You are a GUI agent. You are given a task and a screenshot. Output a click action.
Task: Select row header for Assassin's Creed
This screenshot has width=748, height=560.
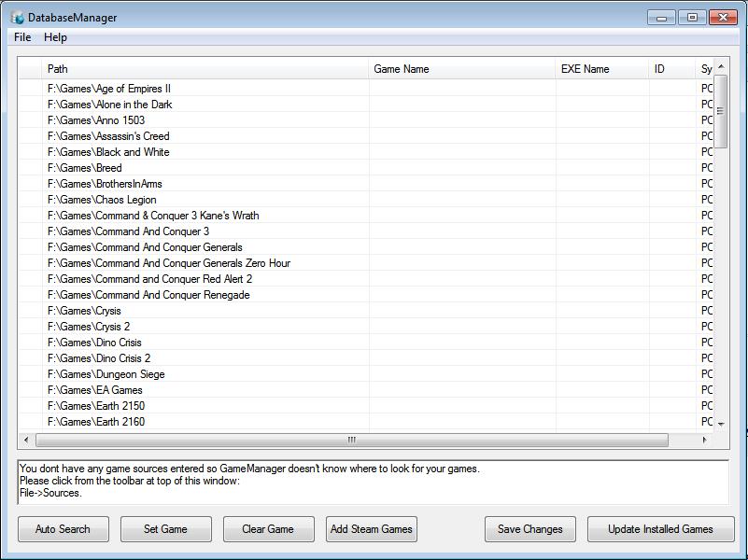[30, 136]
